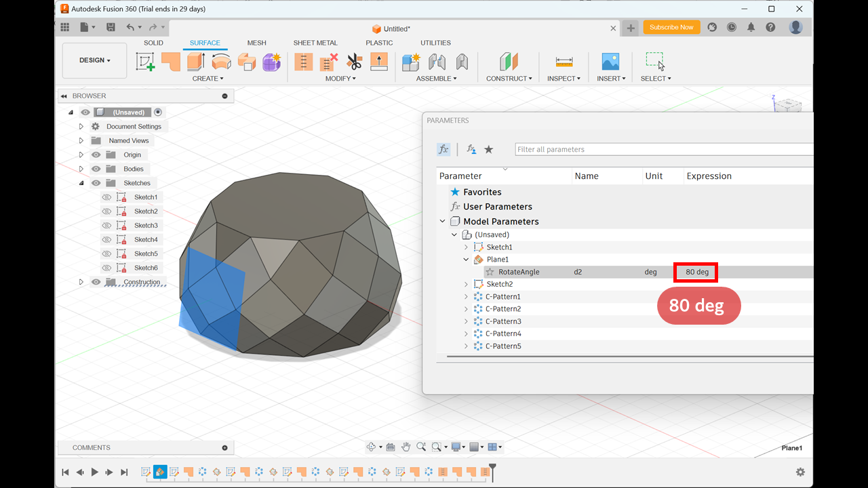
Task: Click the Select window tool icon
Action: 655,61
